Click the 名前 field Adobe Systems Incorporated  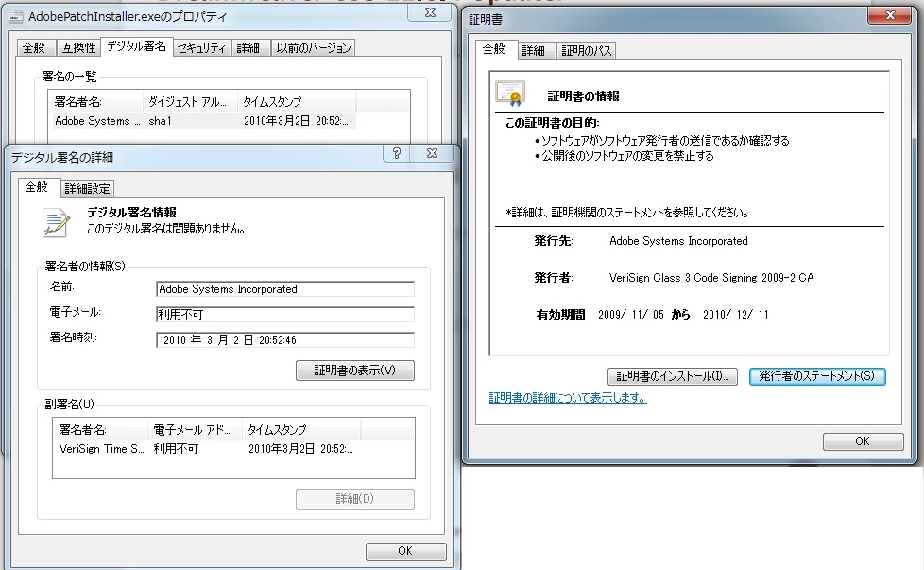click(x=285, y=289)
